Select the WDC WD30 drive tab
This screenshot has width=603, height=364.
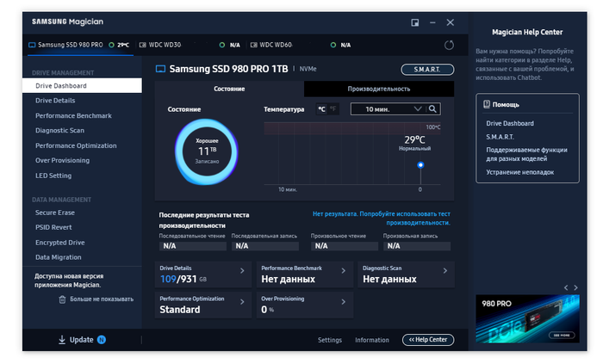point(191,45)
